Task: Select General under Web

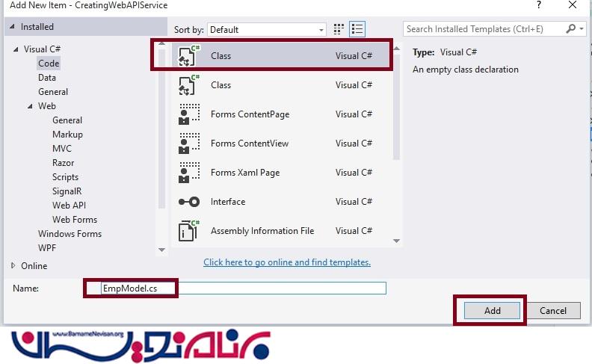Action: pos(67,120)
